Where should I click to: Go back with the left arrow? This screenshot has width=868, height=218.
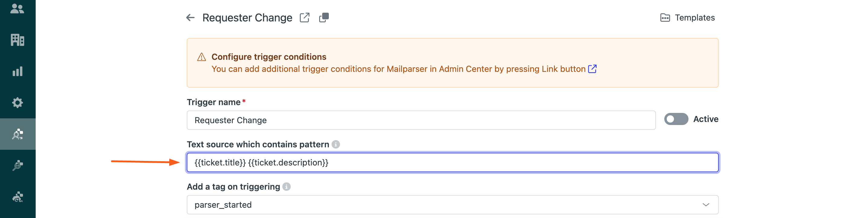190,18
